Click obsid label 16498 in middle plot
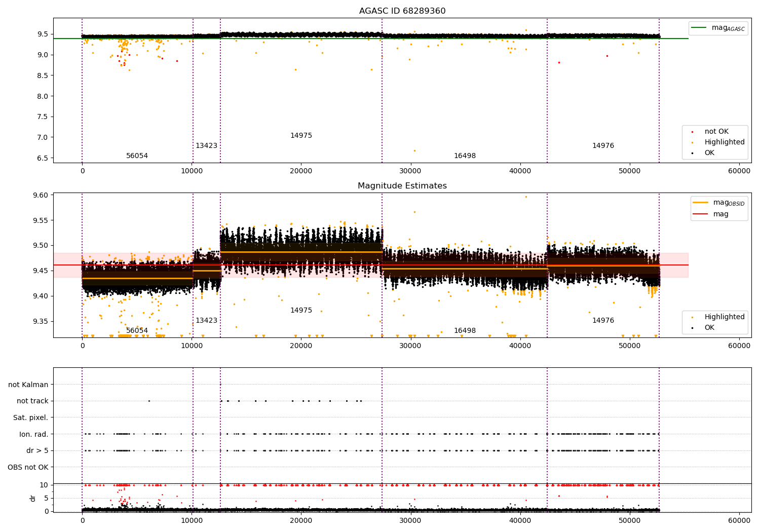 (x=465, y=331)
